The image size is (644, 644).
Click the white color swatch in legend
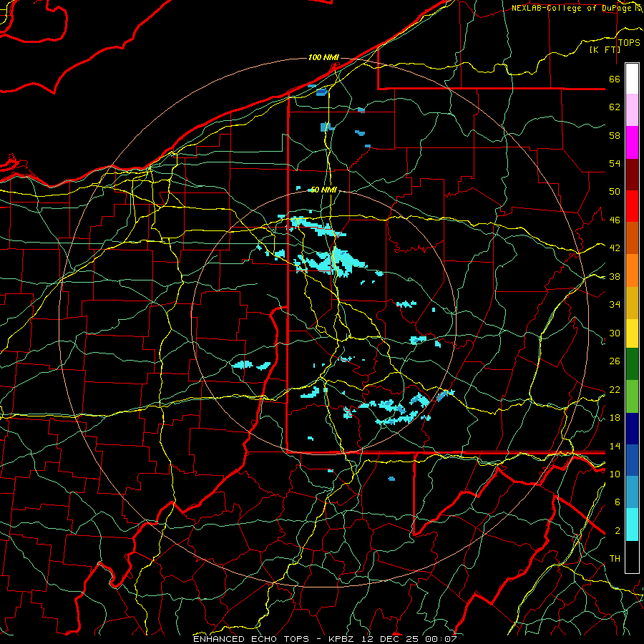coord(632,79)
